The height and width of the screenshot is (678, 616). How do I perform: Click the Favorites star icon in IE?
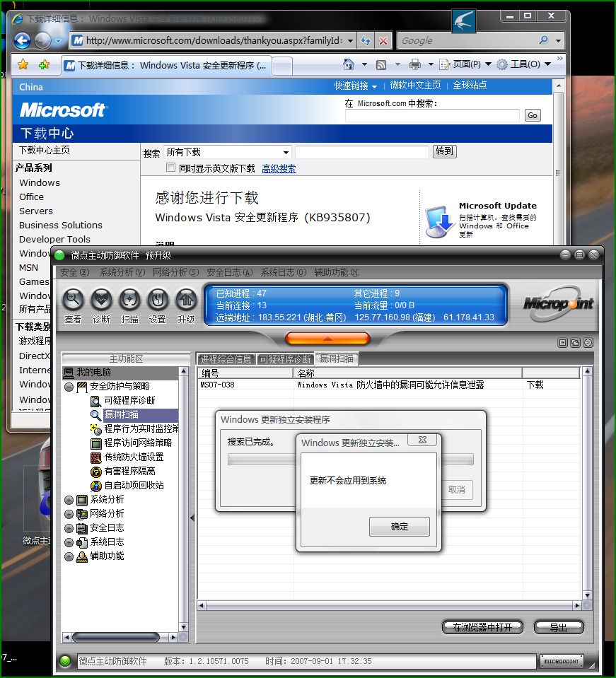[23, 65]
